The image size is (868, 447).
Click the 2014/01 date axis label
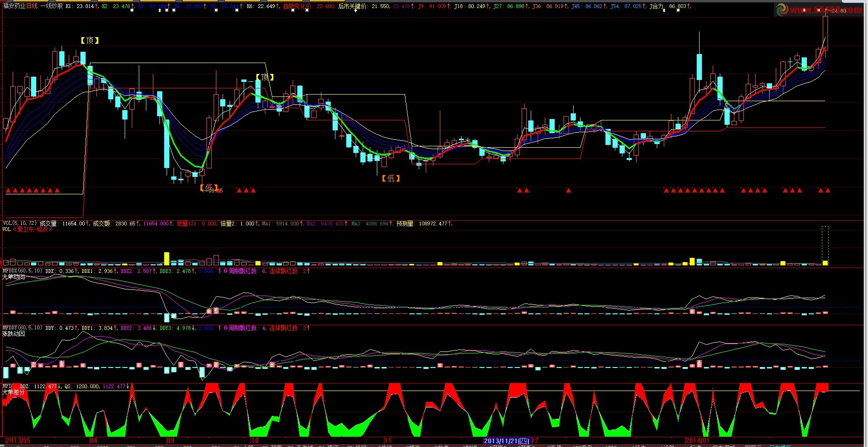pos(697,441)
